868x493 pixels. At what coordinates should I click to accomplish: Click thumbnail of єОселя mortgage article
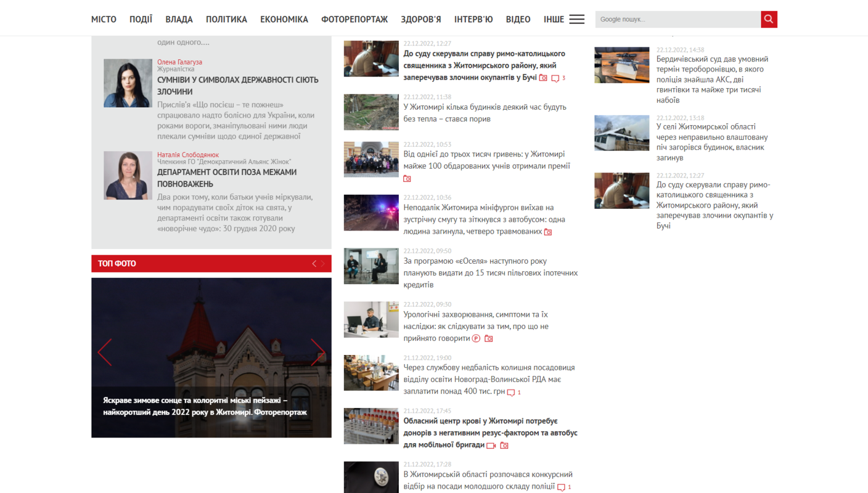point(371,266)
